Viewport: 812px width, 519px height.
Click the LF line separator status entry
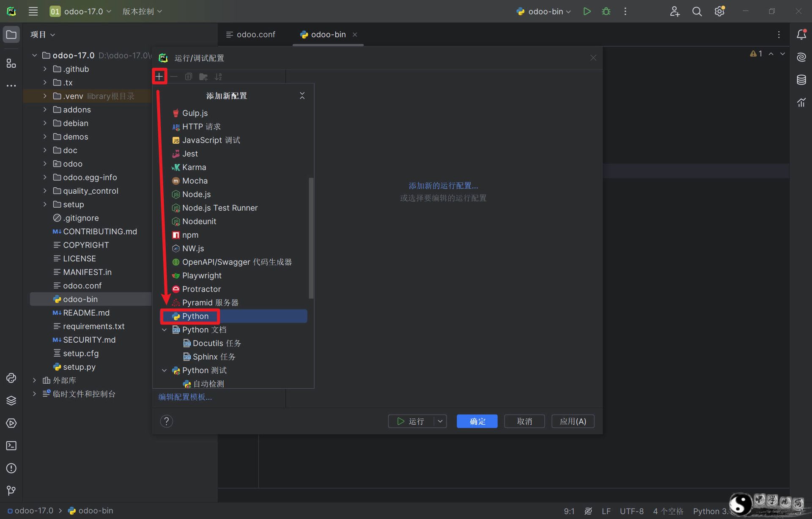[x=606, y=511]
